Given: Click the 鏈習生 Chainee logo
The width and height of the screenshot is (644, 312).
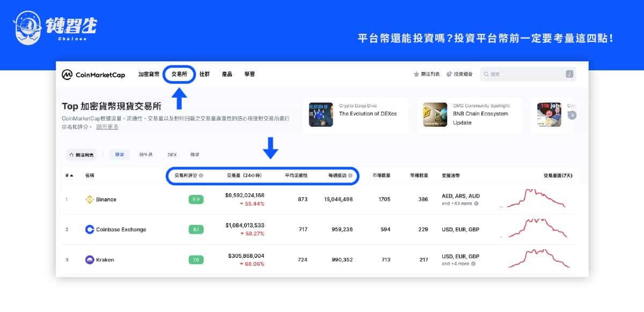Looking at the screenshot, I should 55,27.
